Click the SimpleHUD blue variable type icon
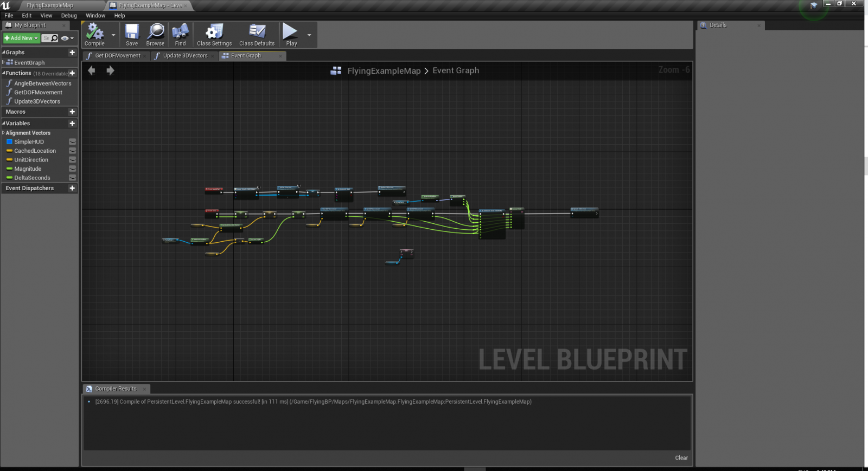868x471 pixels. click(9, 142)
